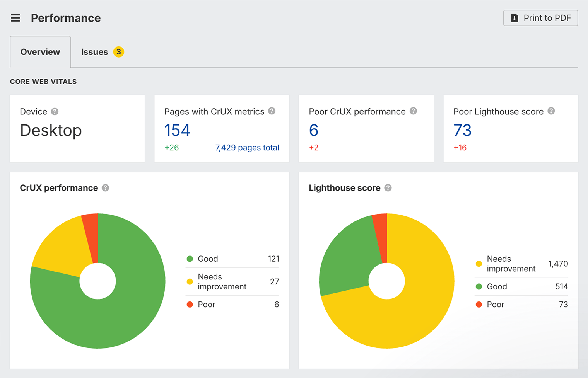Click the Poor Lighthouse score help icon
Image resolution: width=588 pixels, height=378 pixels.
[551, 111]
